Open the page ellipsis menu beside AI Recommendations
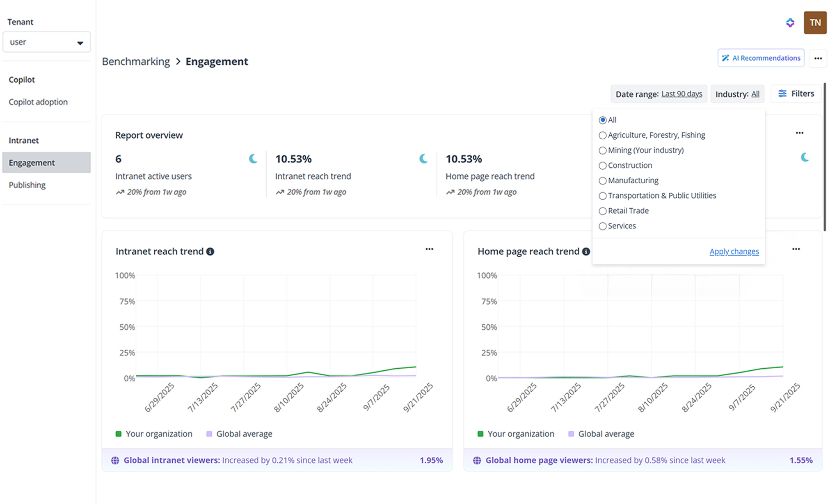 pyautogui.click(x=818, y=58)
